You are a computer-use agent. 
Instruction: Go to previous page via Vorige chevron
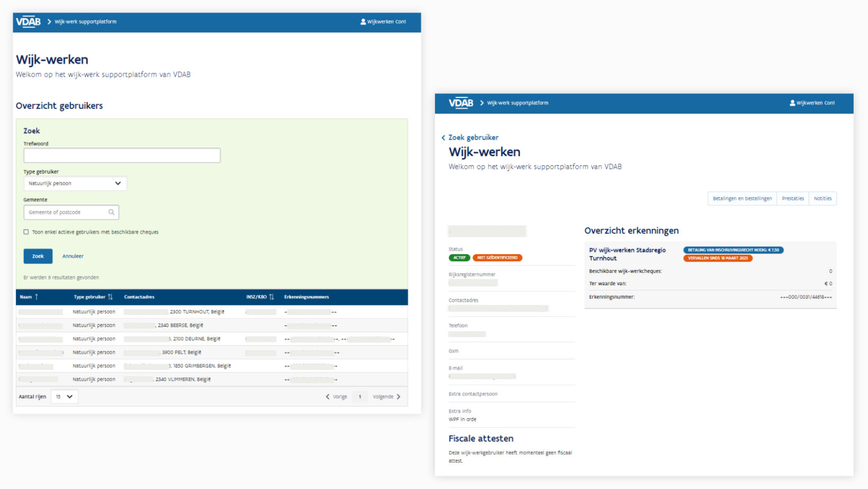[x=328, y=396]
